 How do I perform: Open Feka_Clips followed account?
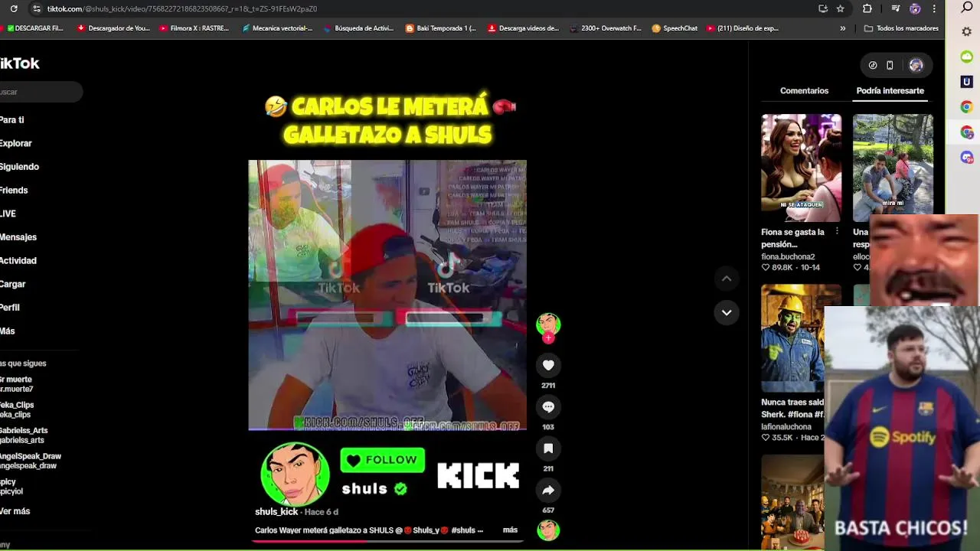[17, 409]
